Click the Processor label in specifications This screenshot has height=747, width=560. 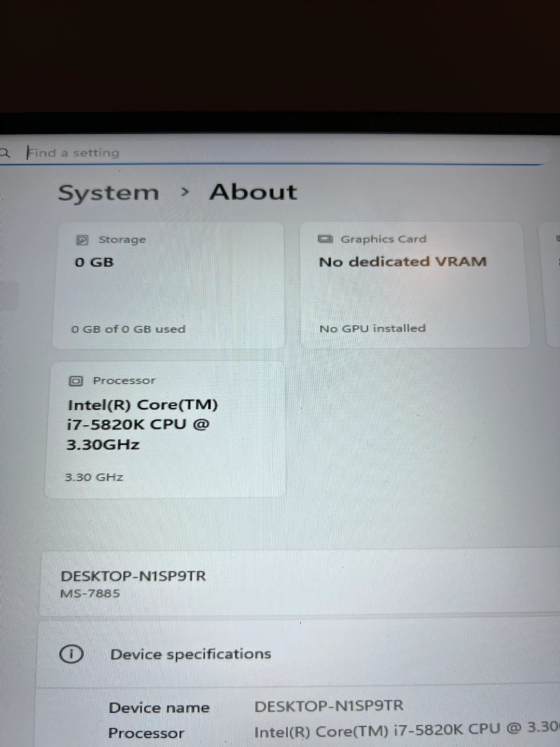click(x=146, y=733)
